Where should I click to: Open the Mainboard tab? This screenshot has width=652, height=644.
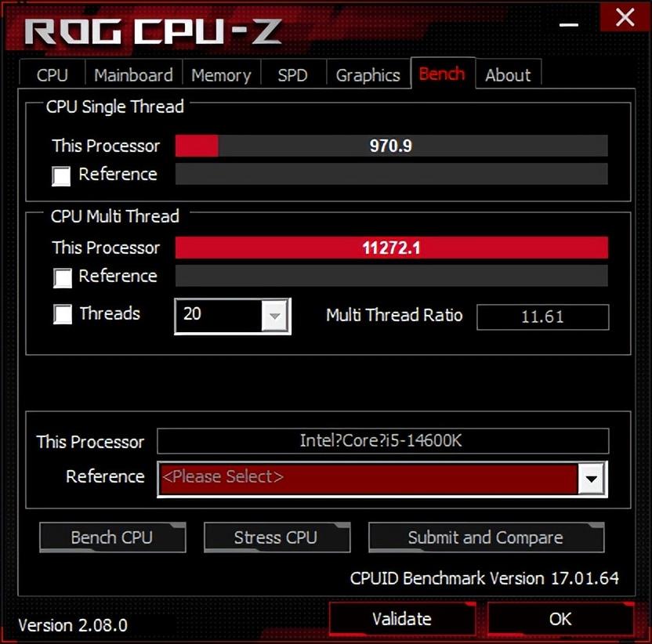133,75
